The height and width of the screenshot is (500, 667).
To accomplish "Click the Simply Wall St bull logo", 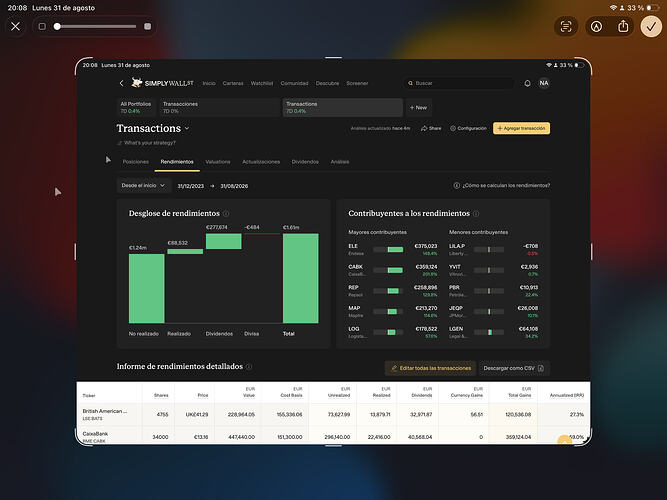I will pos(137,83).
